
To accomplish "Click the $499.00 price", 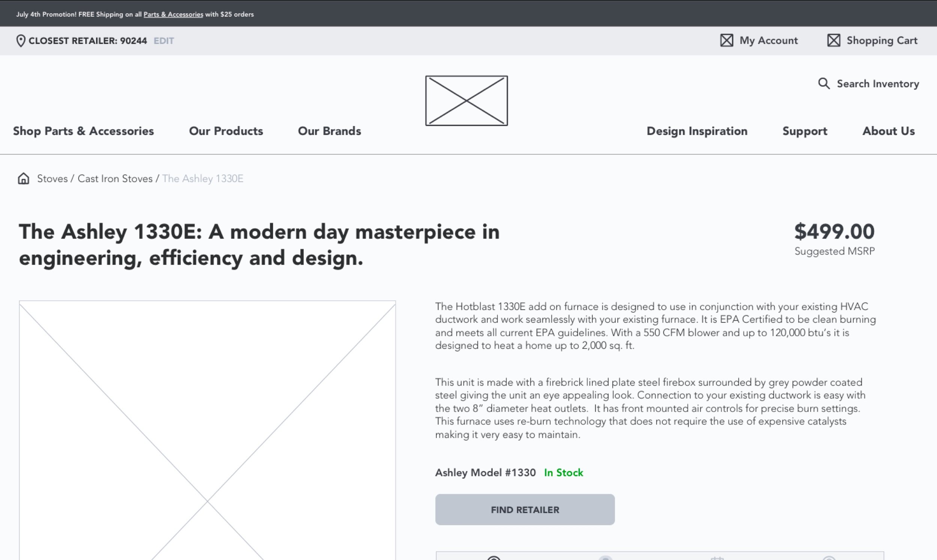I will click(x=834, y=231).
